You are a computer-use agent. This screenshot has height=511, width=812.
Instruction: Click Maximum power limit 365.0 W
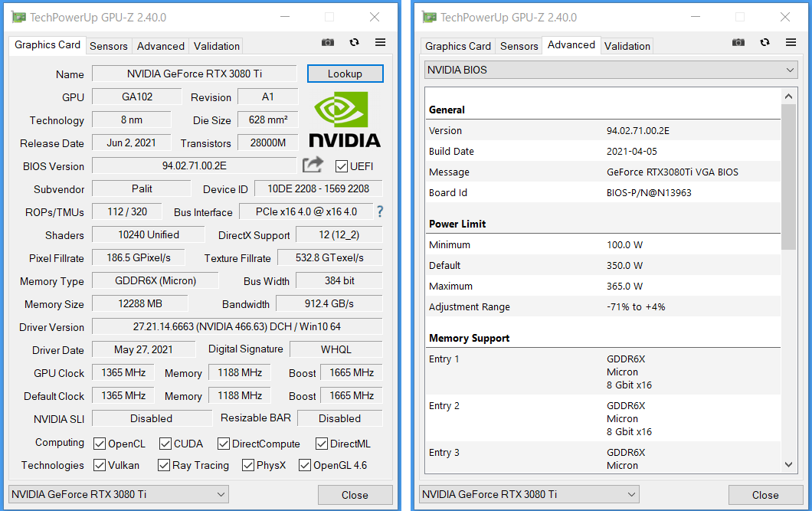point(624,287)
